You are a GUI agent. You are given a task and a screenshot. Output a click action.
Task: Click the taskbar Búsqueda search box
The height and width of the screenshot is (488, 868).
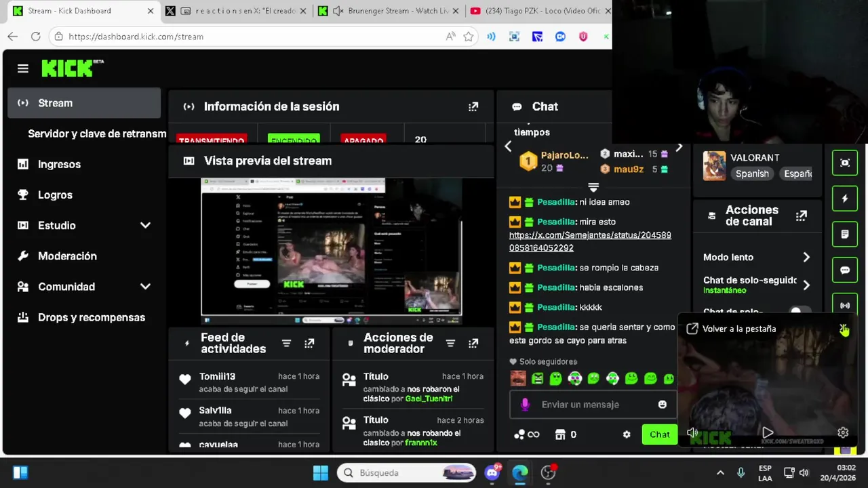coord(408,472)
